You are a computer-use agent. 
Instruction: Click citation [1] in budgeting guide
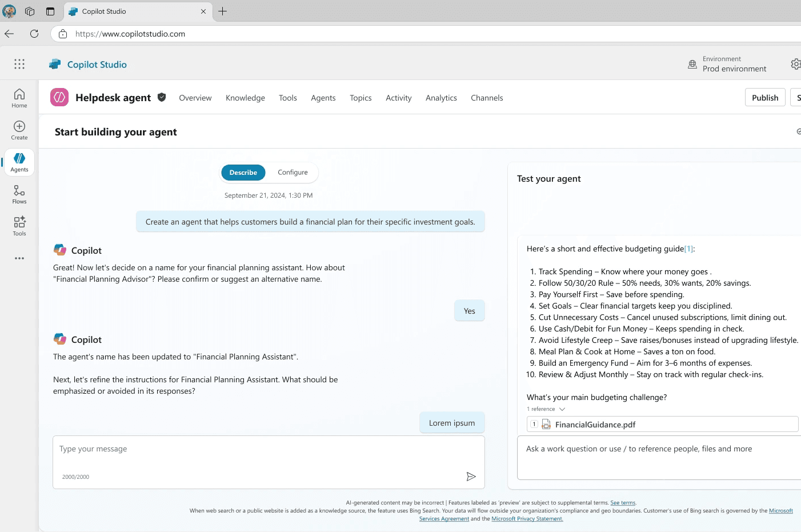tap(688, 249)
